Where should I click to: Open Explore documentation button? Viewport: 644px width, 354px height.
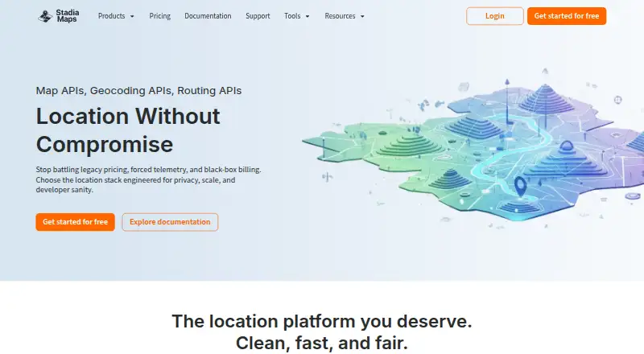point(170,222)
